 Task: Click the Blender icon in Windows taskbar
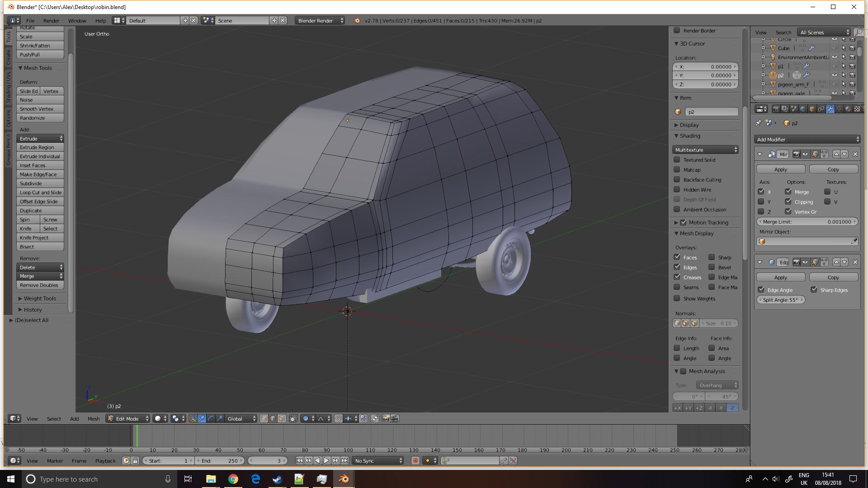(344, 479)
